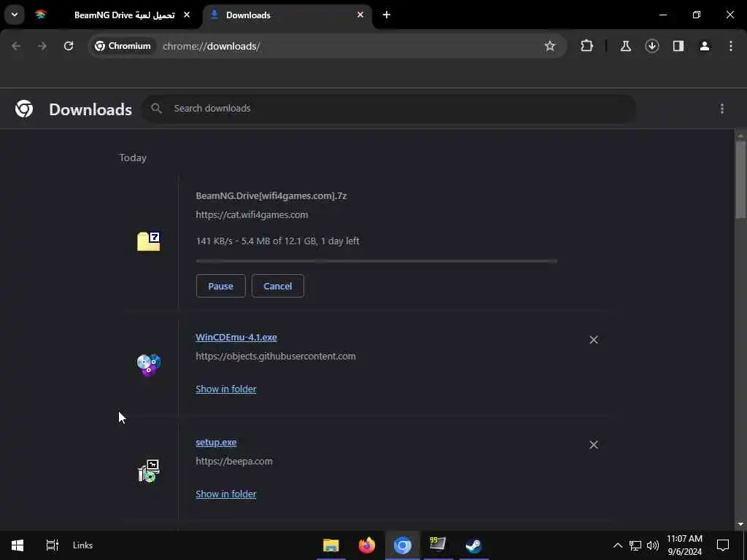Screen dimensions: 747x560
Task: Open the notification center icon
Action: 723,545
